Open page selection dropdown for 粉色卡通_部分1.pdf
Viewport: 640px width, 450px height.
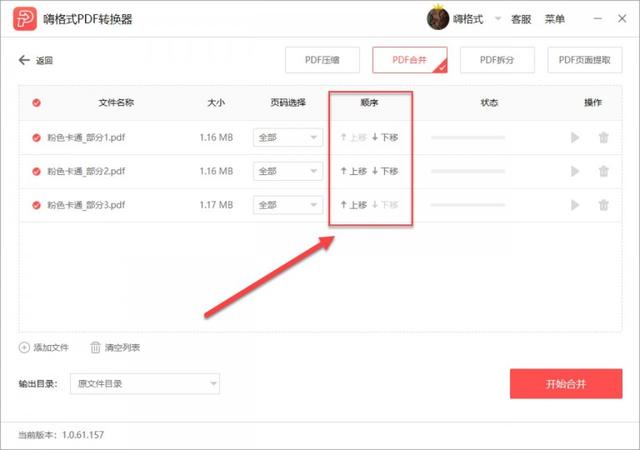[x=288, y=138]
